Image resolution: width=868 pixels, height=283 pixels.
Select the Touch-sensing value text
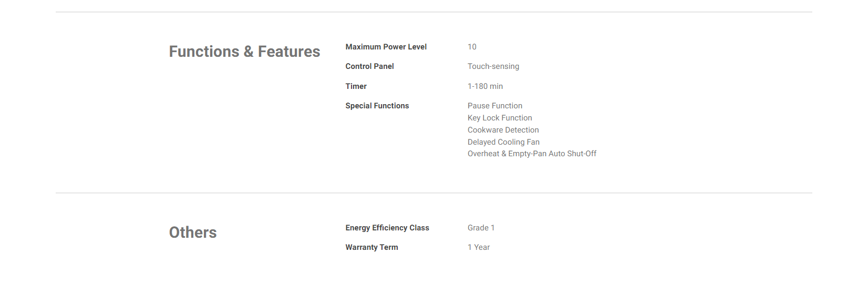click(x=493, y=66)
